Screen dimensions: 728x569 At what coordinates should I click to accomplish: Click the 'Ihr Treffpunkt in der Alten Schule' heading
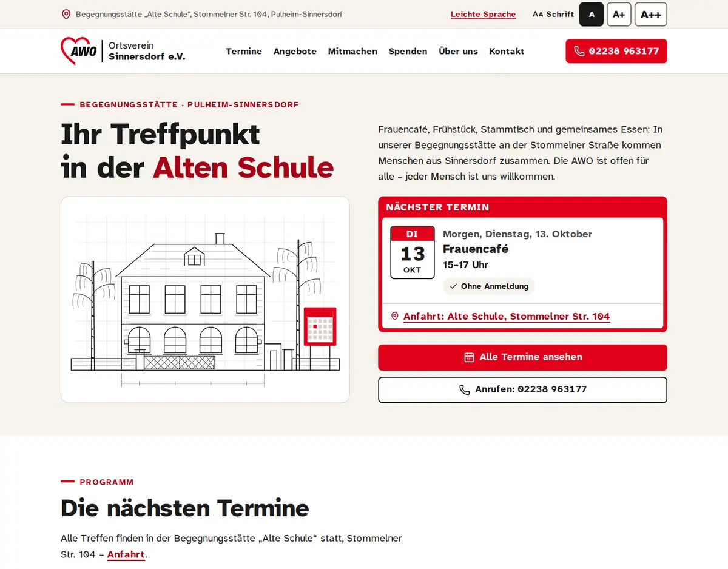click(x=198, y=150)
